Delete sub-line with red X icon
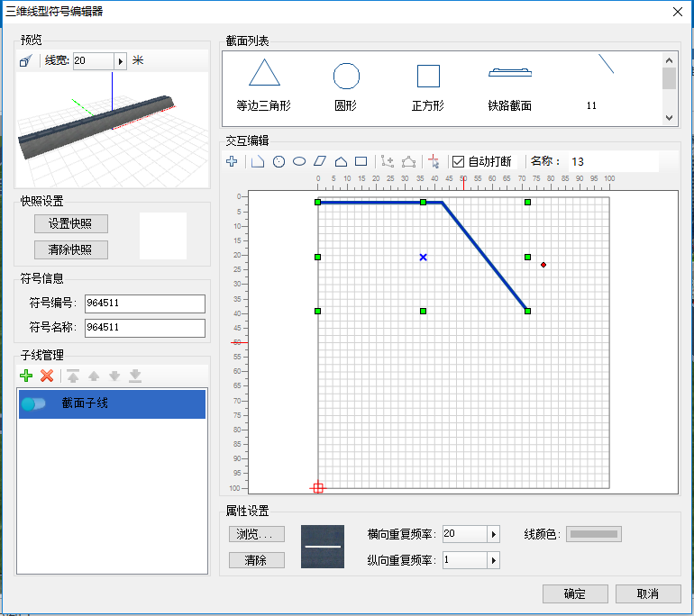Screen dimensions: 694x616 coord(47,376)
